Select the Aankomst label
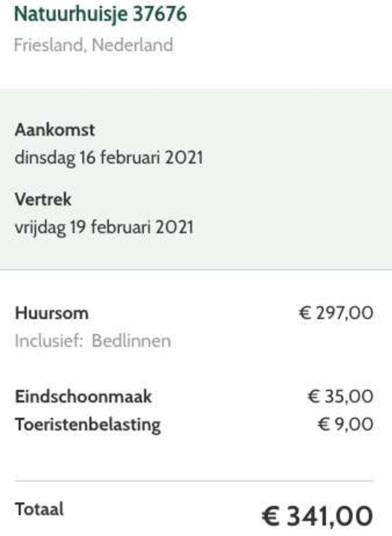Viewport: 392px width, 536px height. click(55, 130)
